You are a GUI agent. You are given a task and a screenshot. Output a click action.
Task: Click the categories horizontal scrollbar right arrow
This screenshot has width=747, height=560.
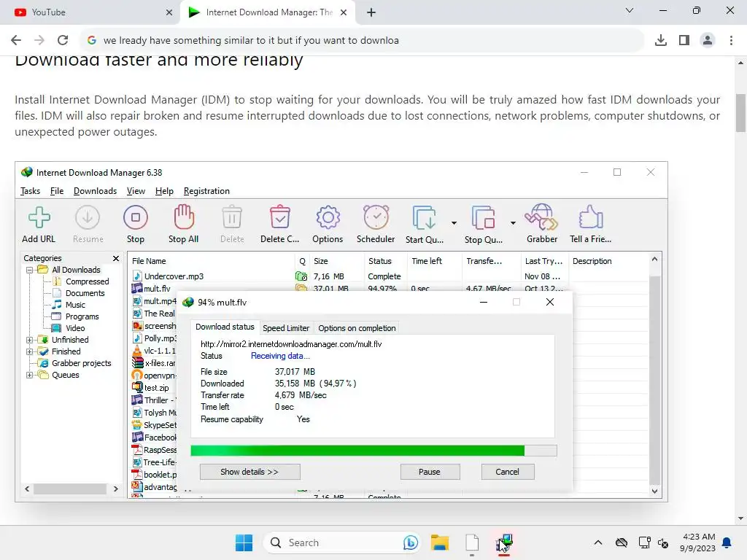(116, 489)
